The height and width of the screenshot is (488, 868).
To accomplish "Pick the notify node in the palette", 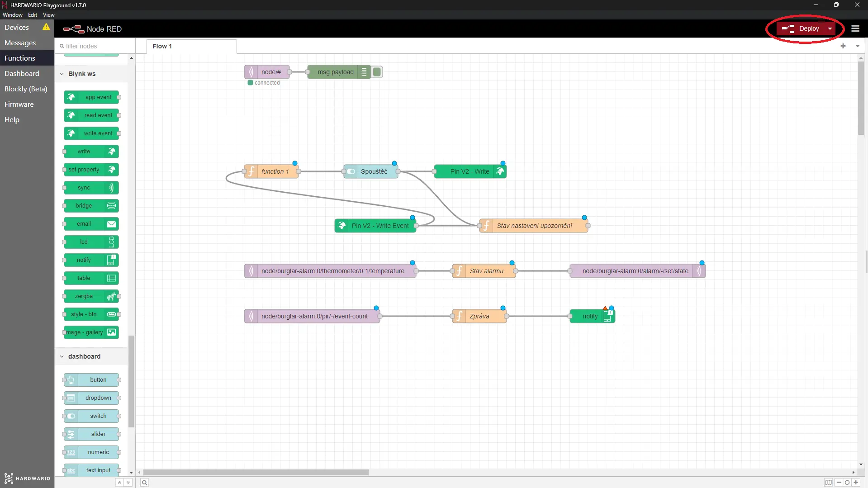I will (91, 260).
